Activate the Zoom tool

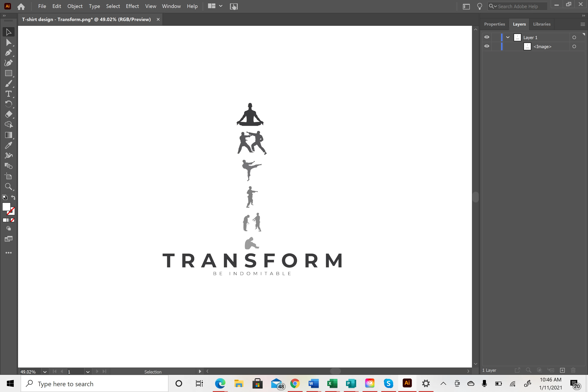(x=8, y=187)
